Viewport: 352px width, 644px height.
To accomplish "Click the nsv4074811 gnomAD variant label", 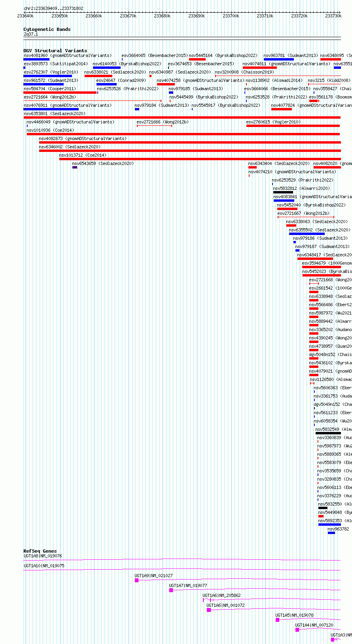I will click(287, 64).
